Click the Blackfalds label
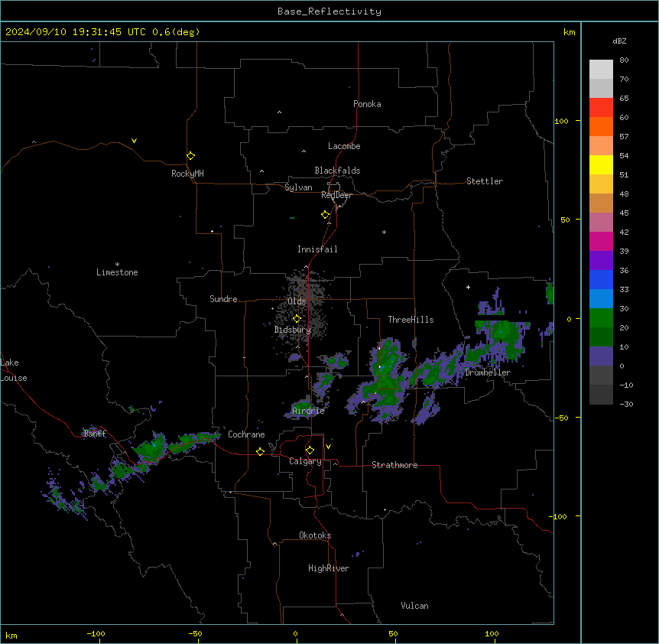 coord(337,171)
